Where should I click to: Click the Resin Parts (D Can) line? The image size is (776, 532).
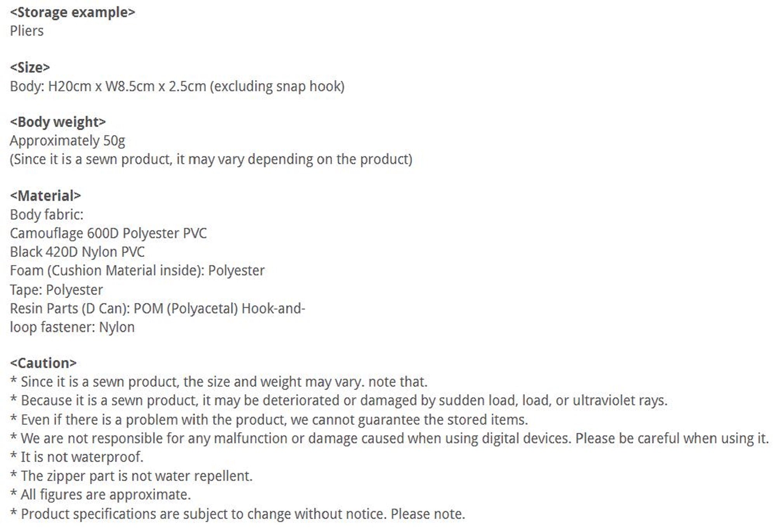click(x=157, y=309)
